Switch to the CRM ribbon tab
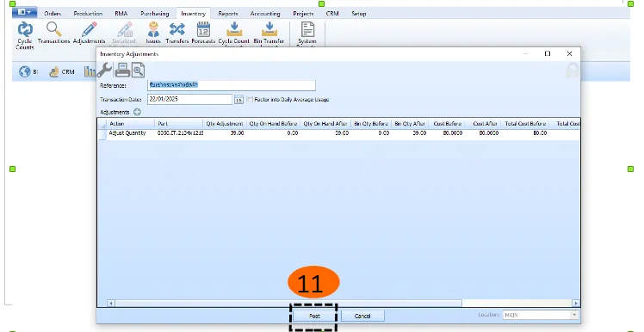644x332 pixels. pos(332,14)
